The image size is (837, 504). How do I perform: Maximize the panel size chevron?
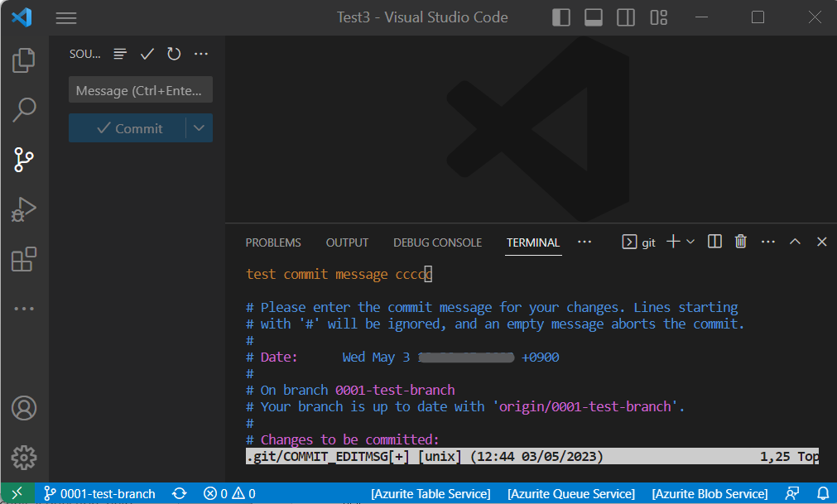click(796, 242)
